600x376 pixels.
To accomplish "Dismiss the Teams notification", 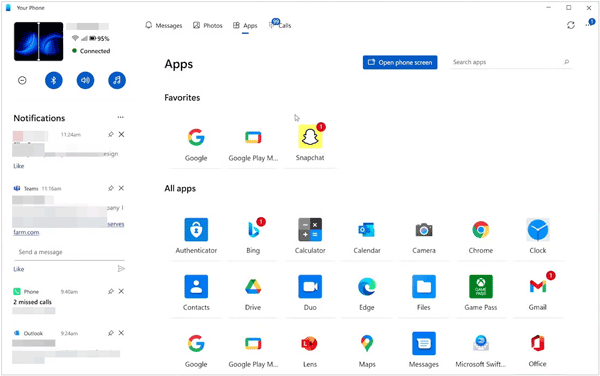I will [x=121, y=188].
